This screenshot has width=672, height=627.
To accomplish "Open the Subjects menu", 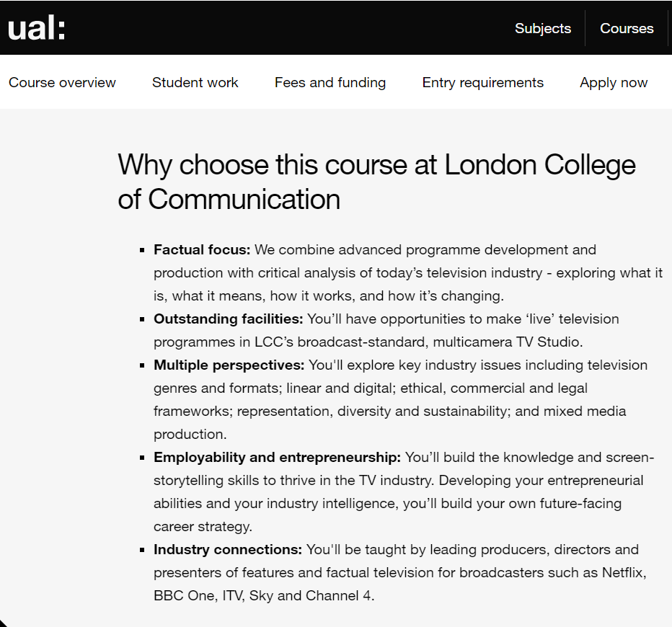I will (542, 28).
